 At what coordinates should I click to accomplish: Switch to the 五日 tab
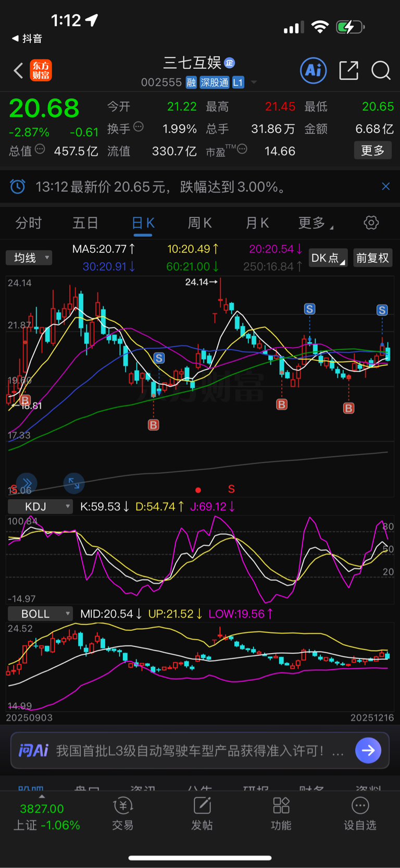85,223
